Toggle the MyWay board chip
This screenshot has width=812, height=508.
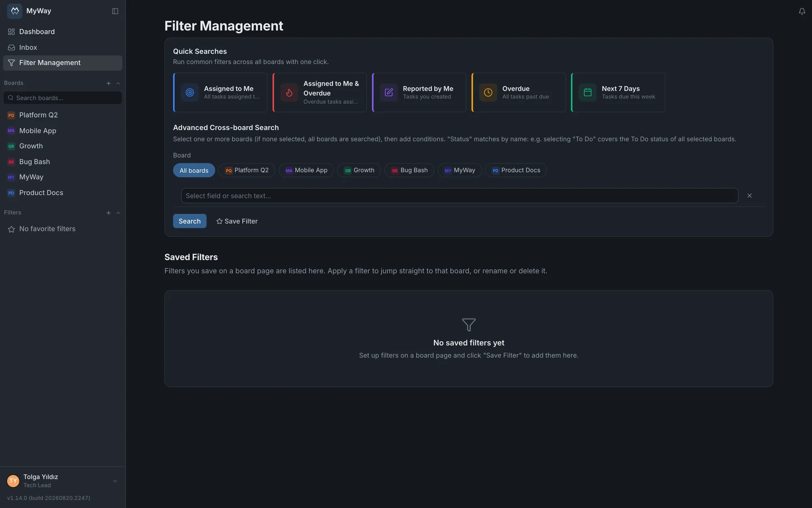point(460,170)
